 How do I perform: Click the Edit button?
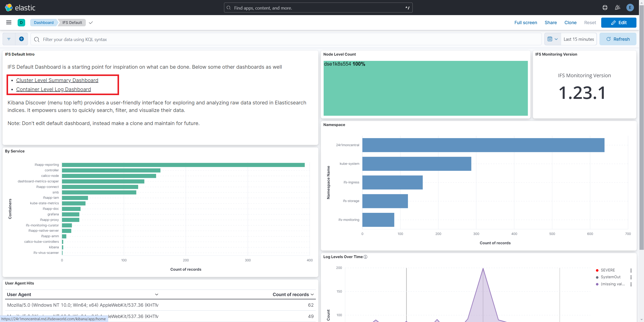(x=618, y=22)
